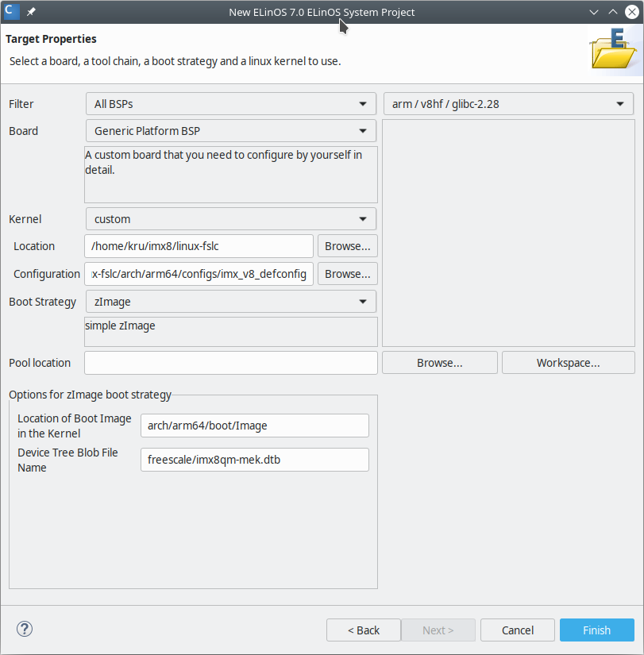This screenshot has height=655, width=644.
Task: Click the Workspace... button
Action: coord(568,363)
